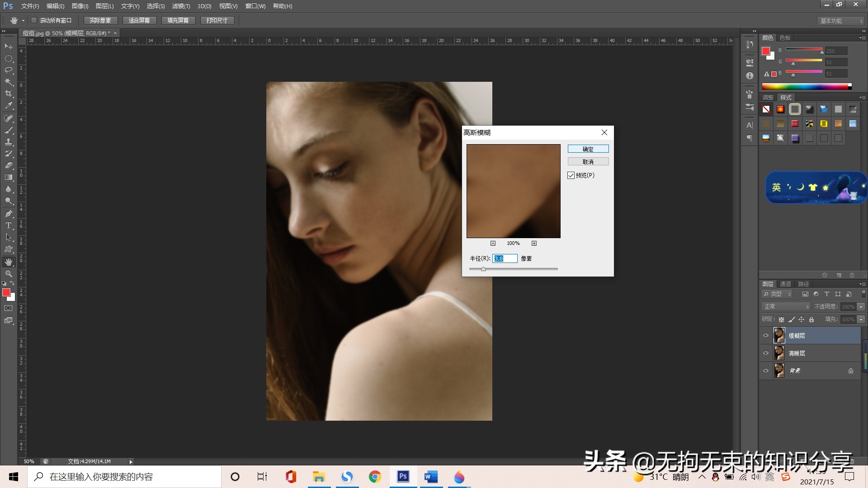Open the layer blend mode 正常 dropdown
Image resolution: width=868 pixels, height=488 pixels.
(786, 307)
